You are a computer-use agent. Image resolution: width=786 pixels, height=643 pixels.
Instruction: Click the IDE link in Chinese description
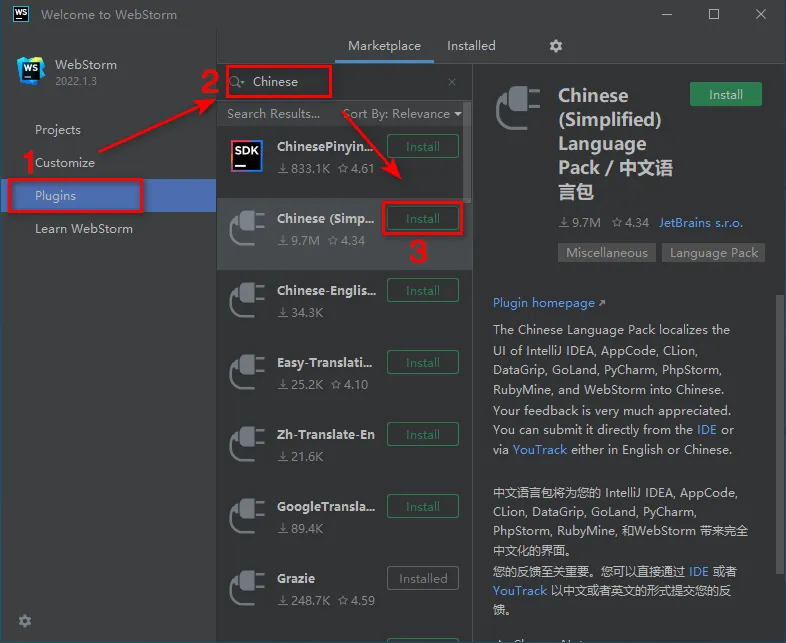click(698, 571)
